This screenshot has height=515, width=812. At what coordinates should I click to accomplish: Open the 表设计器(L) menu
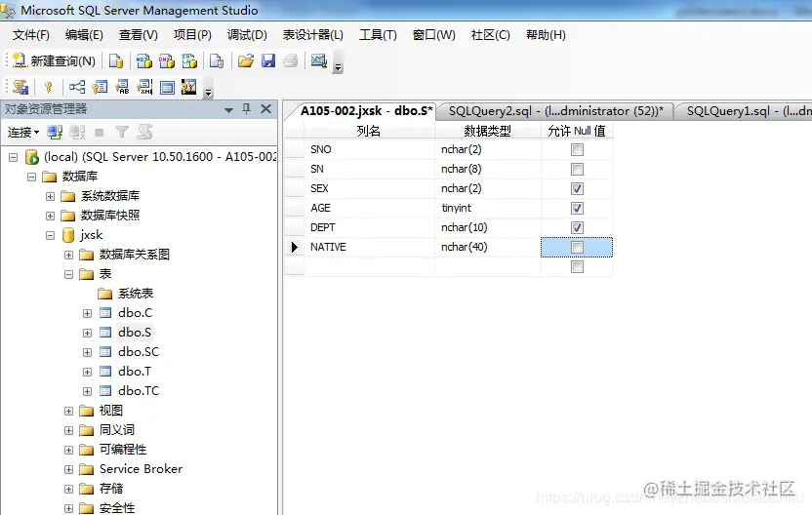[312, 35]
